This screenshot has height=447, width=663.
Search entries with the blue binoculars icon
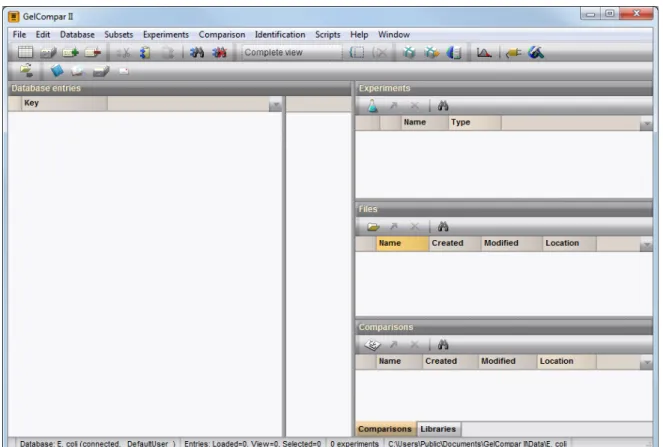click(x=197, y=52)
